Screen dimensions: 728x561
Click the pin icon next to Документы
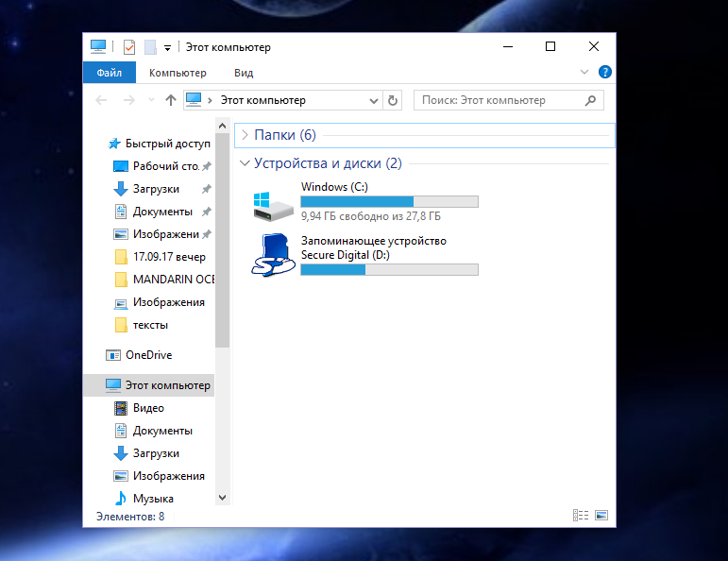point(207,212)
